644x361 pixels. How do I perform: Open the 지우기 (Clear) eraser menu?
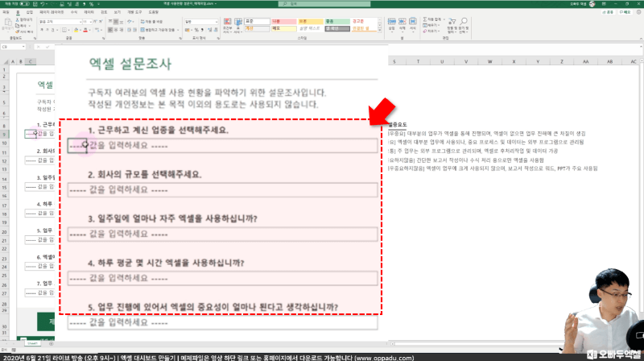[x=431, y=31]
